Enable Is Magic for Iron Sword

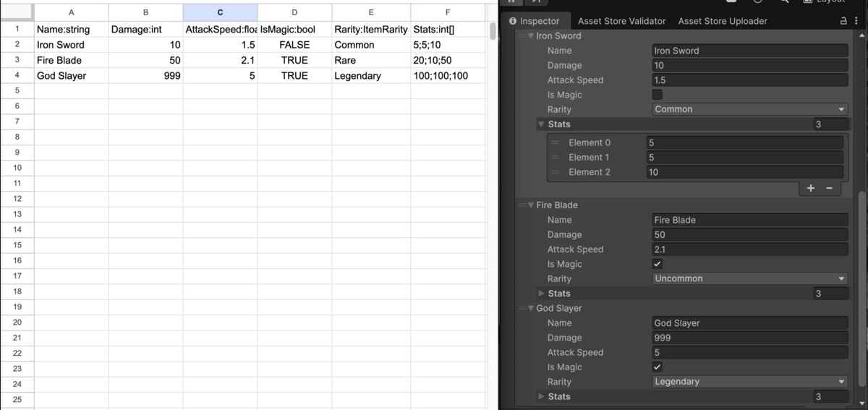[658, 95]
